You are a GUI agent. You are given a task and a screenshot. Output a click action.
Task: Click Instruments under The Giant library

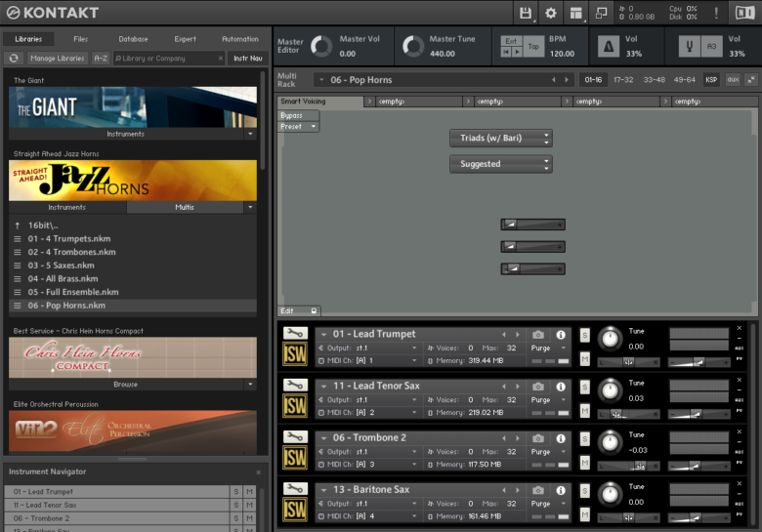click(126, 134)
